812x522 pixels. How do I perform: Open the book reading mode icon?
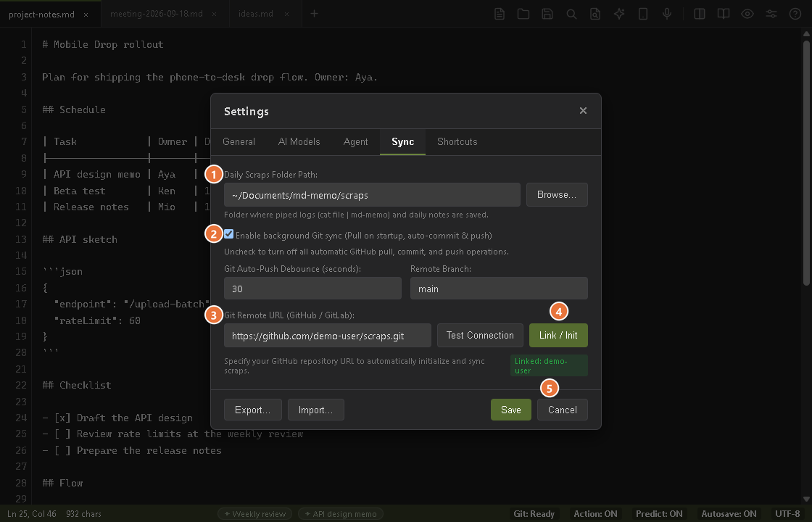(724, 14)
